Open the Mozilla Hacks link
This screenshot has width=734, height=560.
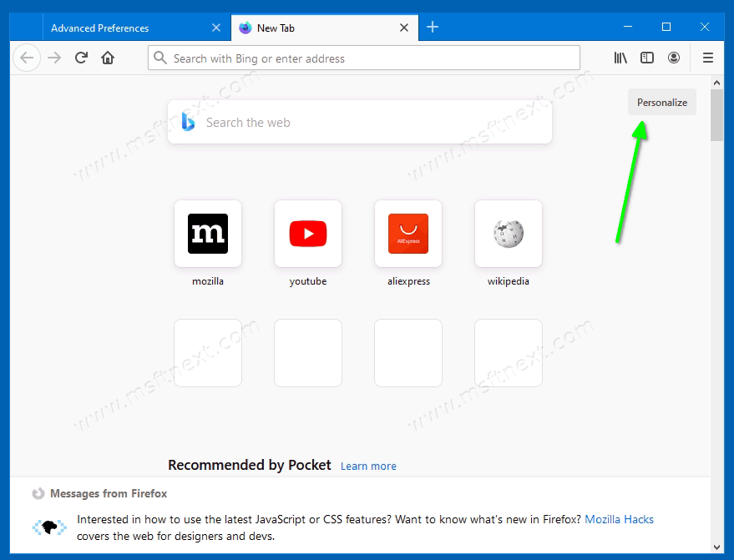[619, 519]
